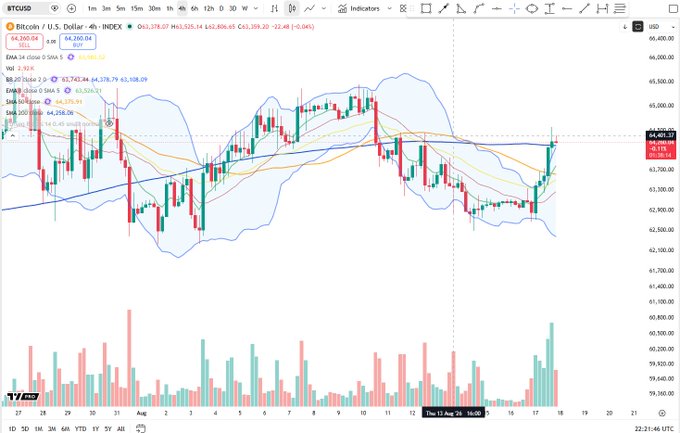Switch to the W weekly timeframe

point(245,8)
